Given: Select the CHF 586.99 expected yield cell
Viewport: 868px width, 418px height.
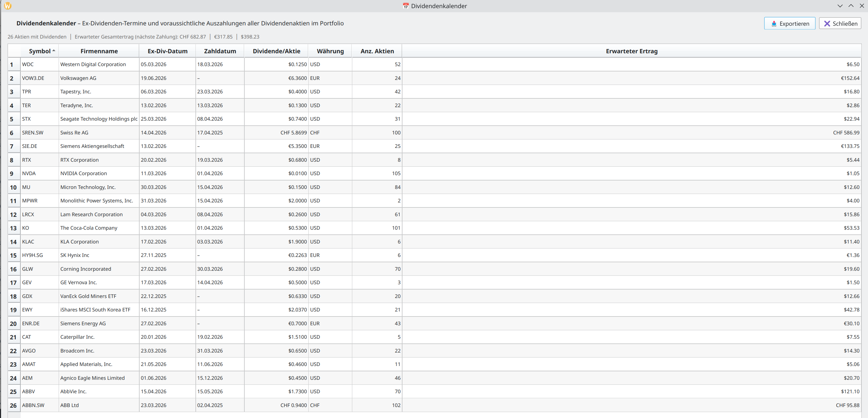Looking at the screenshot, I should (x=631, y=133).
